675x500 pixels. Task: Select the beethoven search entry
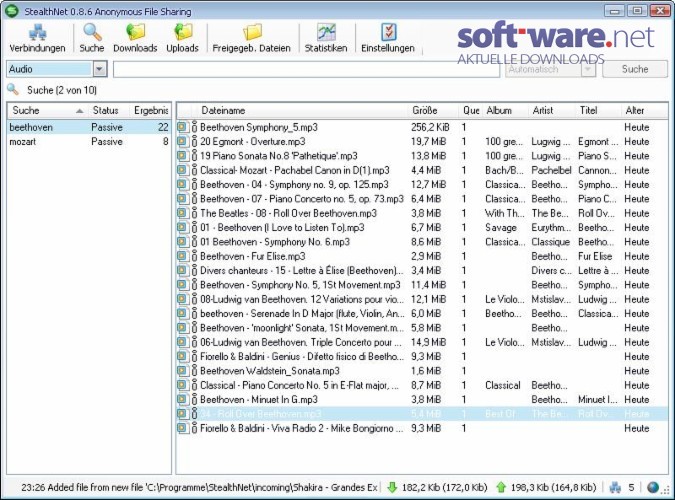pyautogui.click(x=89, y=127)
